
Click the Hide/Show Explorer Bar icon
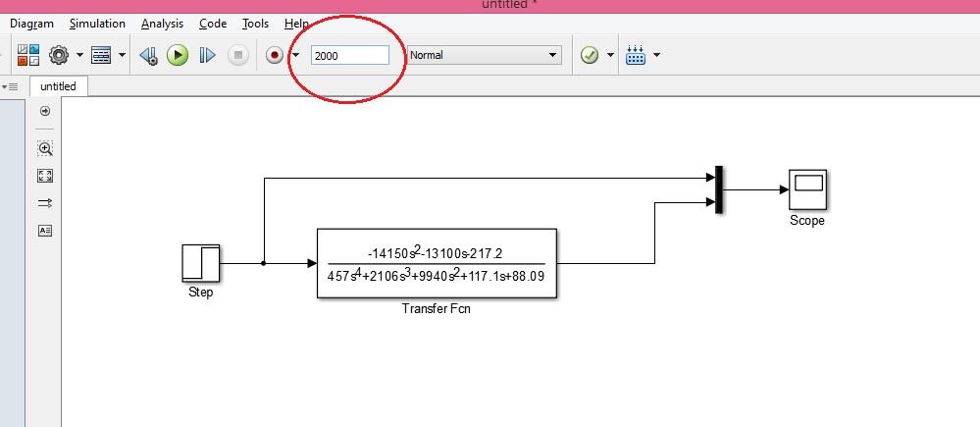(45, 111)
